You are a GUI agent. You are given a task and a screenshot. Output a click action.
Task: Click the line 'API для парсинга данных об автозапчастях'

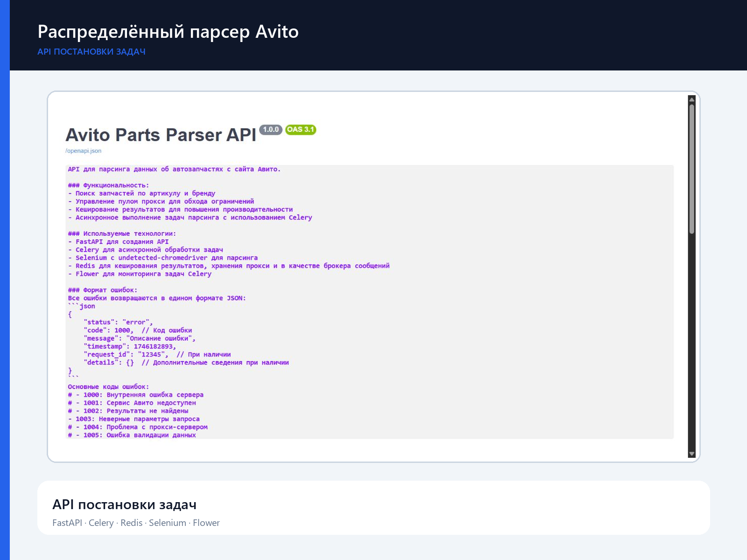click(174, 169)
